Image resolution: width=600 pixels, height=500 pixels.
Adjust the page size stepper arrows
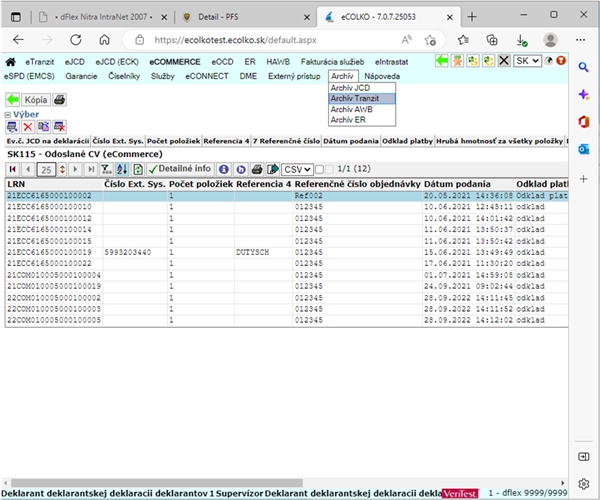[x=62, y=169]
